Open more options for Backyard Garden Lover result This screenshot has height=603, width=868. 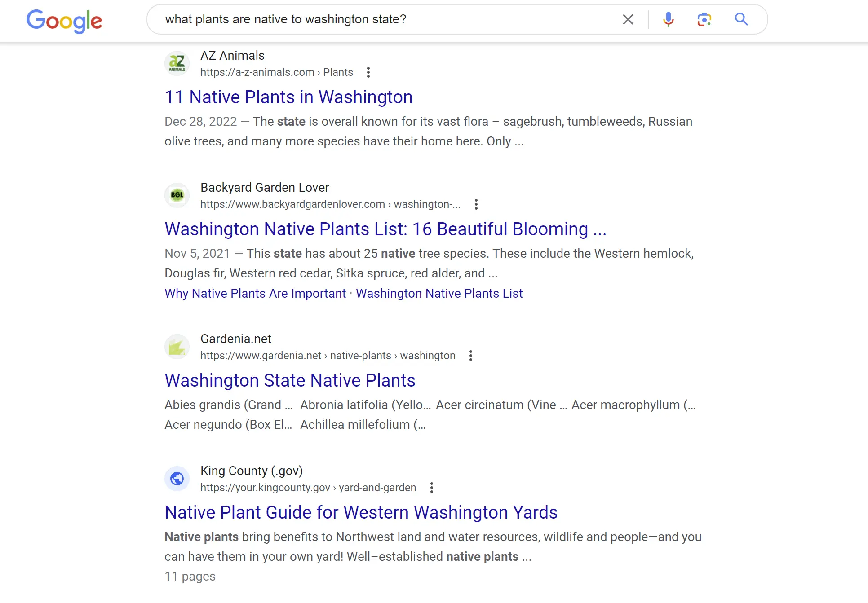point(476,204)
